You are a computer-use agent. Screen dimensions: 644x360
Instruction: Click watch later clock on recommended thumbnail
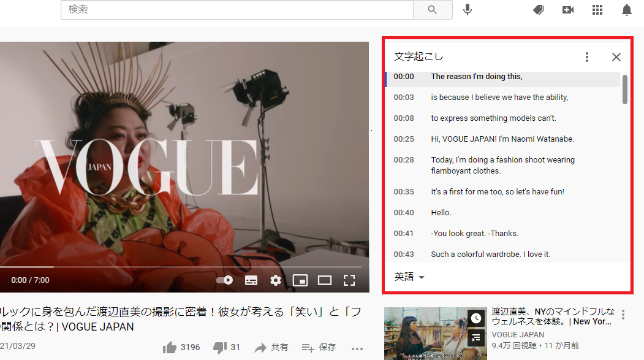click(x=476, y=318)
